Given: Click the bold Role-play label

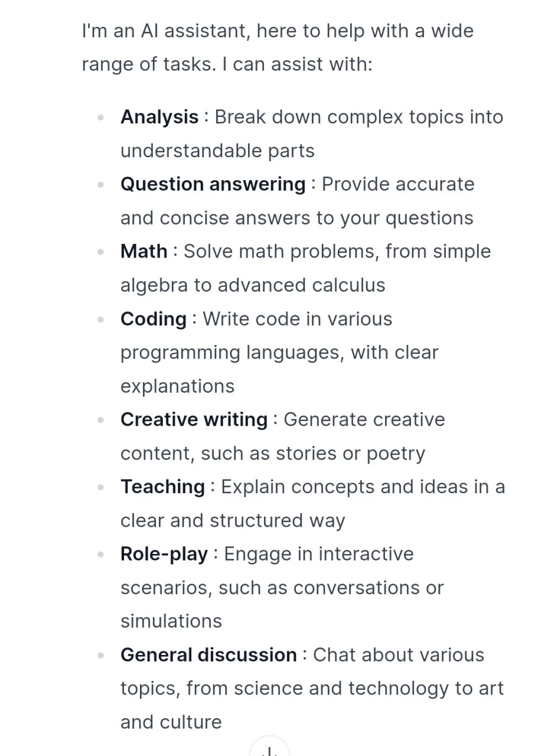Looking at the screenshot, I should point(164,554).
